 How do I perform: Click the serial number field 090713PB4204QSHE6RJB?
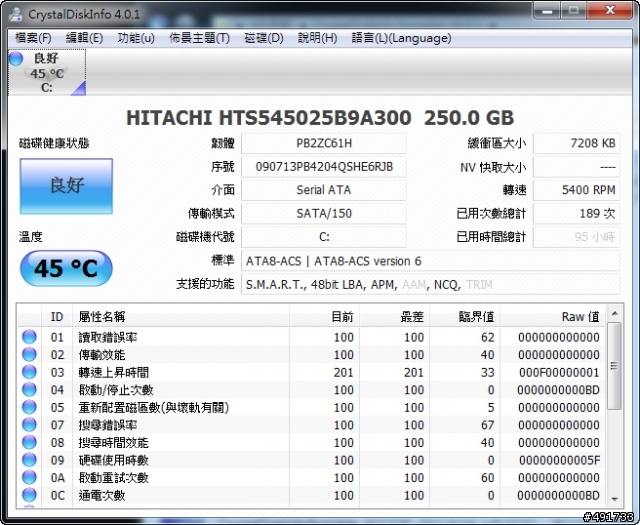[x=324, y=167]
